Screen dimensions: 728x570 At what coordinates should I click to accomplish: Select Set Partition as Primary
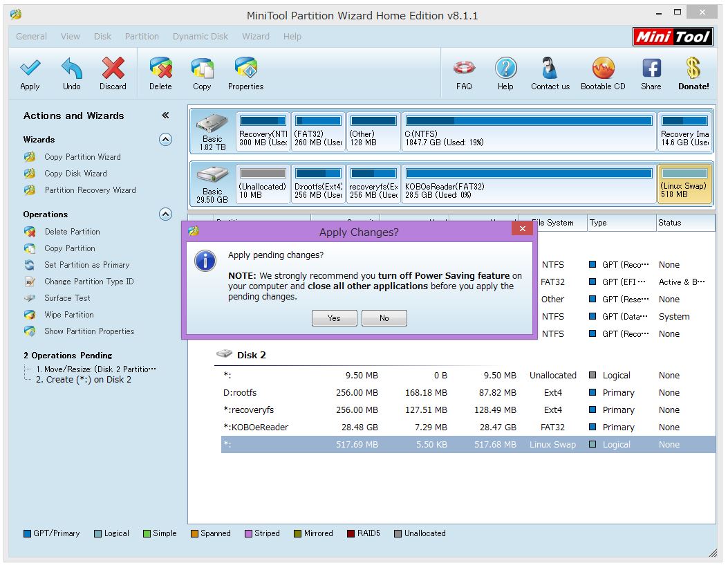[87, 265]
